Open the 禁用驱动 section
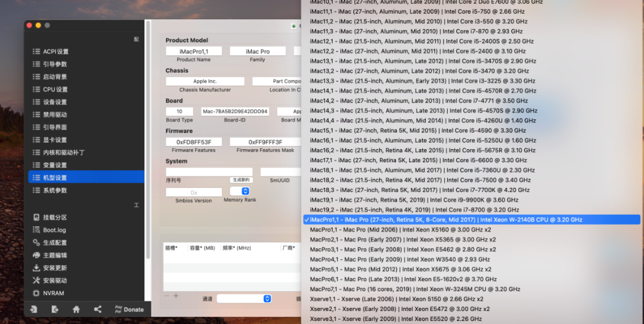 [86, 115]
